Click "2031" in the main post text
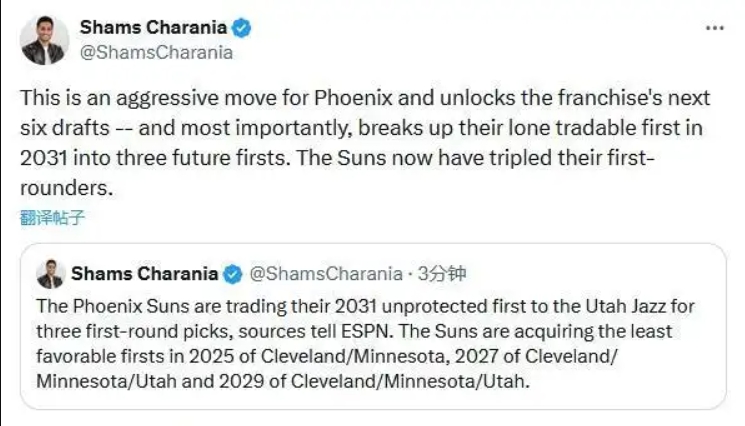 coord(43,158)
